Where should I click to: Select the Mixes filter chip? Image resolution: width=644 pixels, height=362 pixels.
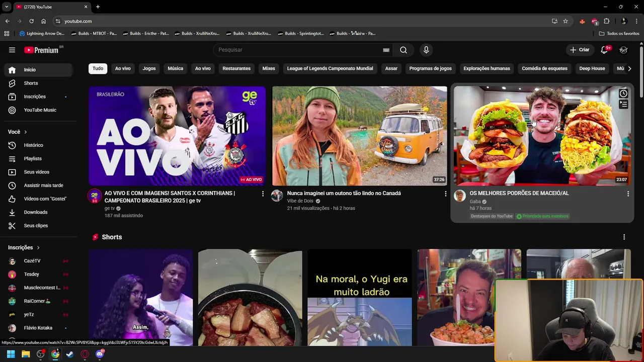click(269, 68)
